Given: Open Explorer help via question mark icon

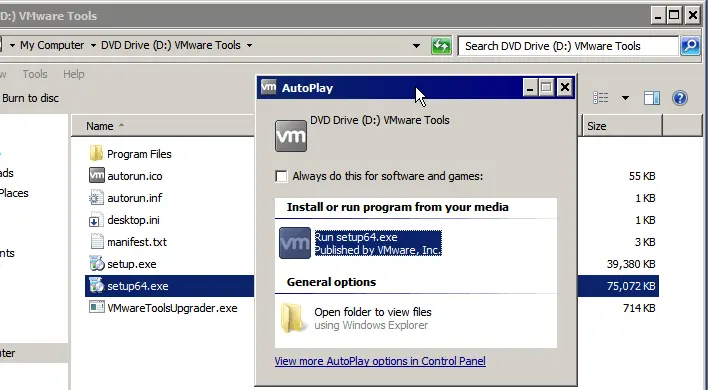Looking at the screenshot, I should tap(680, 98).
